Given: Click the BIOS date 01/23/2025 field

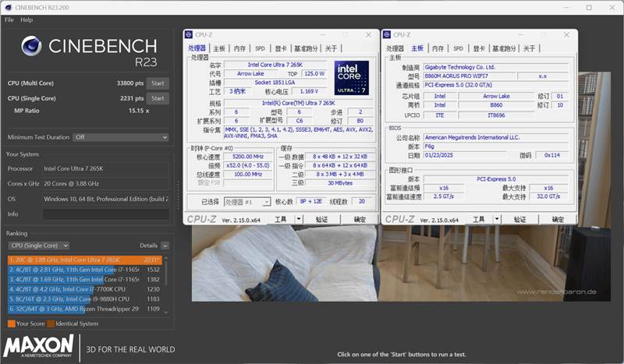Looking at the screenshot, I should point(465,155).
